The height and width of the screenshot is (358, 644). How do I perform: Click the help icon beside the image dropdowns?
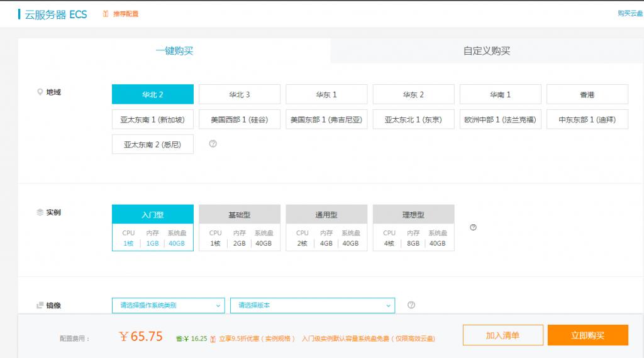411,305
